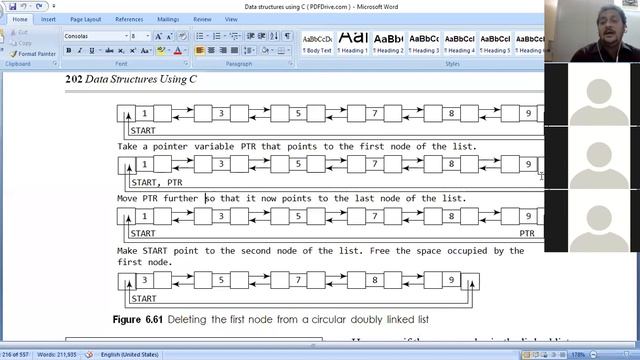The image size is (640, 360).
Task: Open the Paragraph dialog launcher
Action: pyautogui.click(x=291, y=64)
